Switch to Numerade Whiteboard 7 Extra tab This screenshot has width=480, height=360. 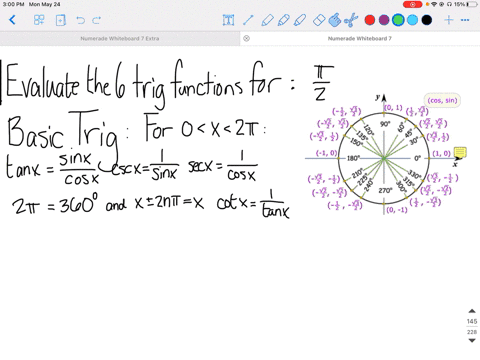(120, 38)
